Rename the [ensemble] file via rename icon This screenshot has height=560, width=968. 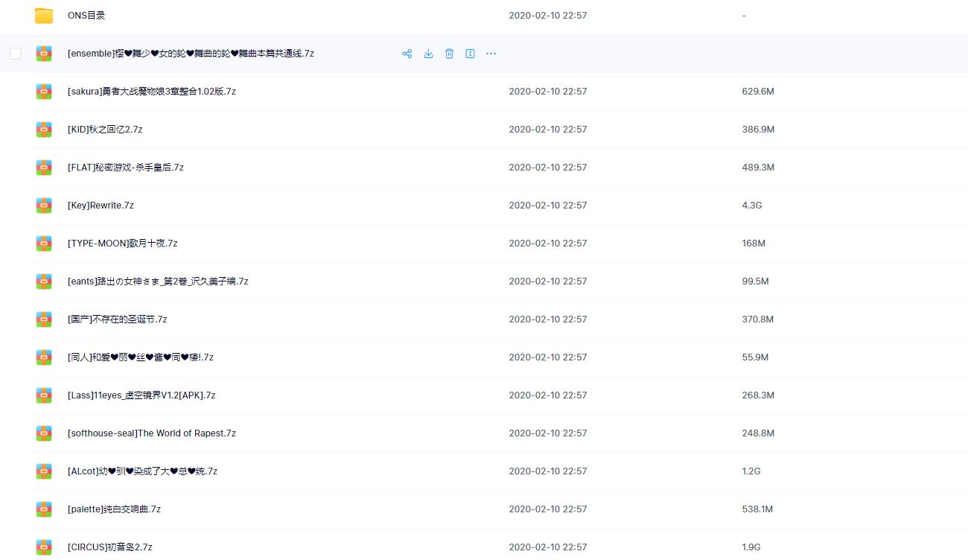coord(470,54)
